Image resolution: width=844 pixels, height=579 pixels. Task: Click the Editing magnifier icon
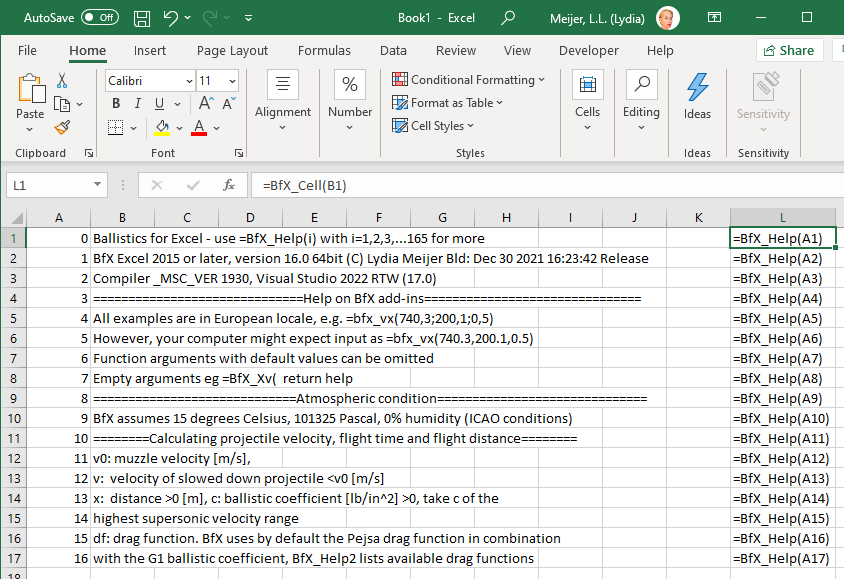click(x=642, y=84)
